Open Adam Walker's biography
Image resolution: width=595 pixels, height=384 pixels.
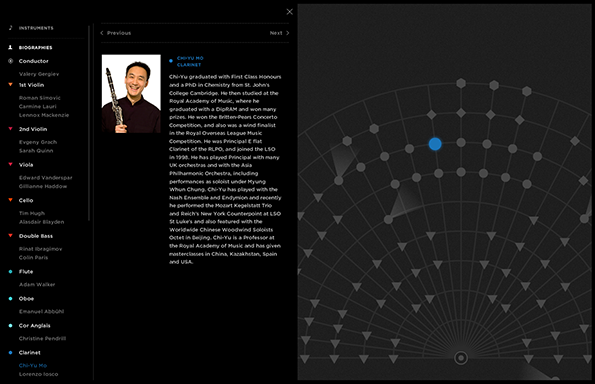coord(37,285)
